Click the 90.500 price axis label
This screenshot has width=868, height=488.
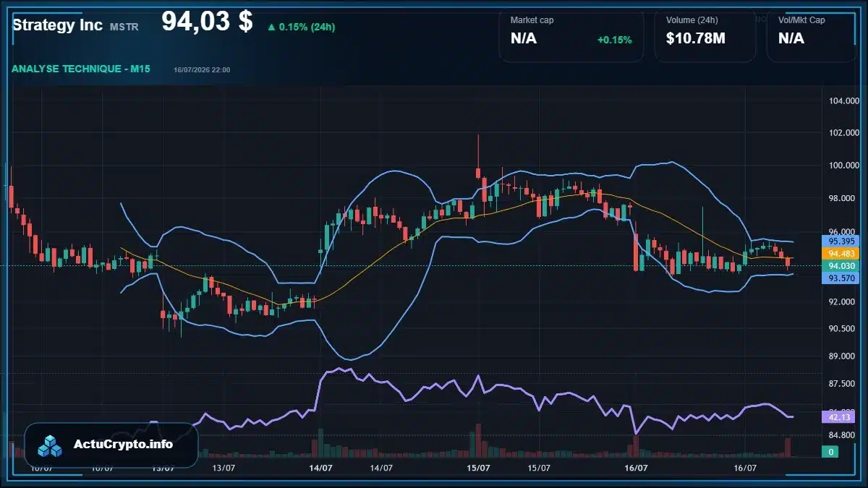tap(843, 329)
